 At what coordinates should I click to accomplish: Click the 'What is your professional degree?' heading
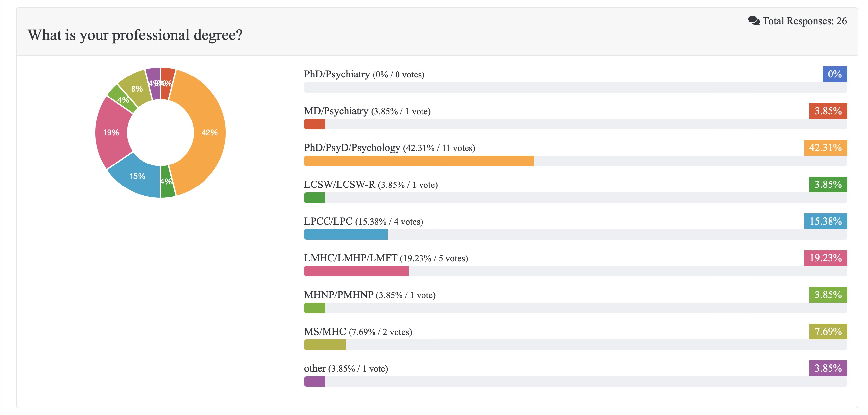pos(135,35)
